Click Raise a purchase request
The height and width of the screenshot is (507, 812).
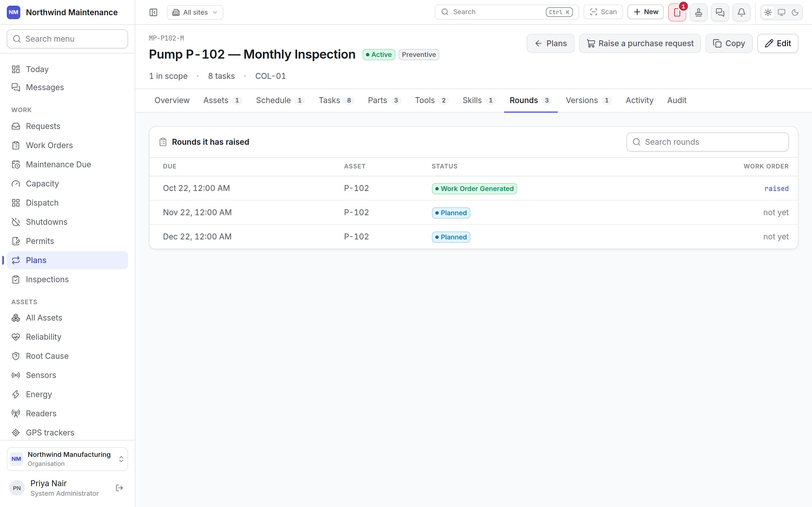640,43
